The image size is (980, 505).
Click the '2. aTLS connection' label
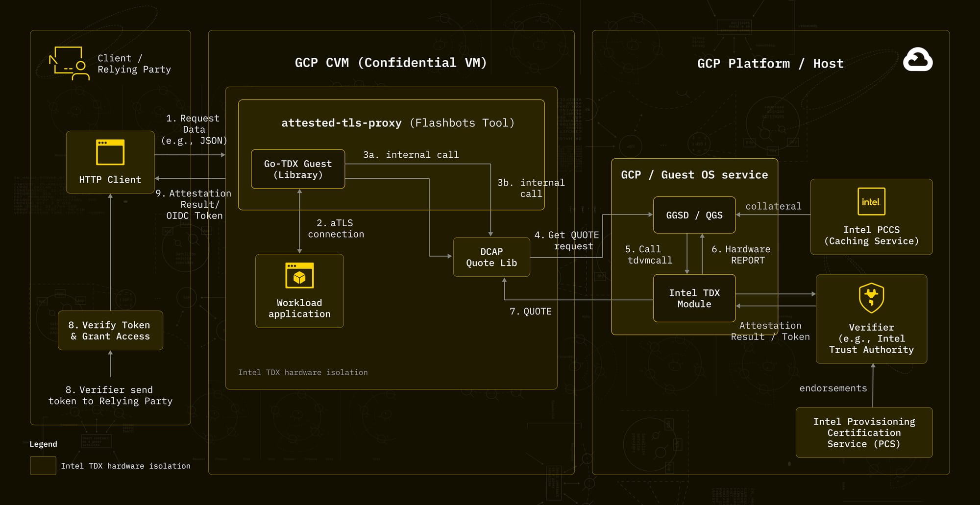(336, 229)
